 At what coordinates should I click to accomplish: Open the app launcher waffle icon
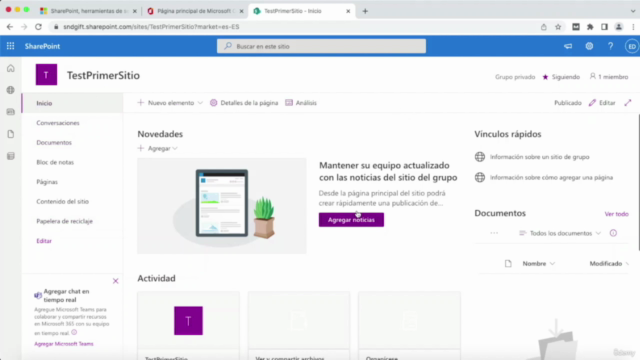(10, 46)
